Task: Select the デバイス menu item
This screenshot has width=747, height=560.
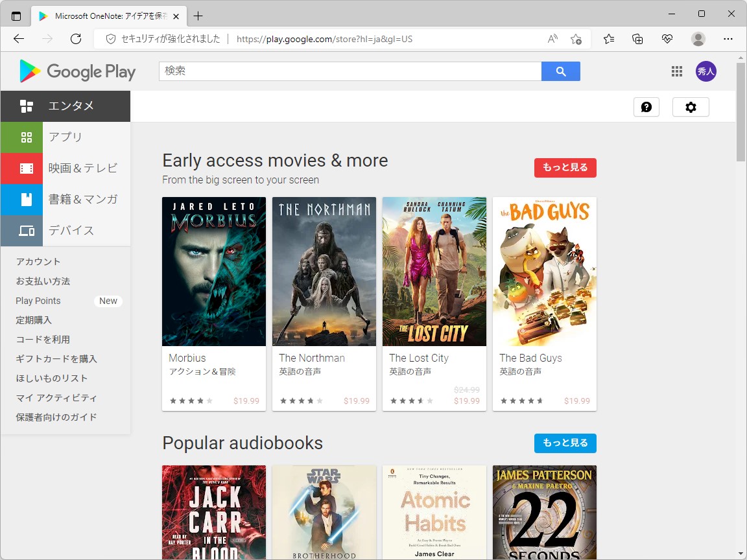Action: [x=65, y=231]
